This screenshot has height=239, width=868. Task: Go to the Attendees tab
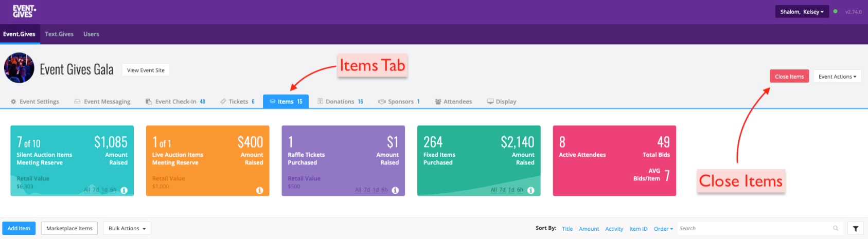[x=453, y=101]
